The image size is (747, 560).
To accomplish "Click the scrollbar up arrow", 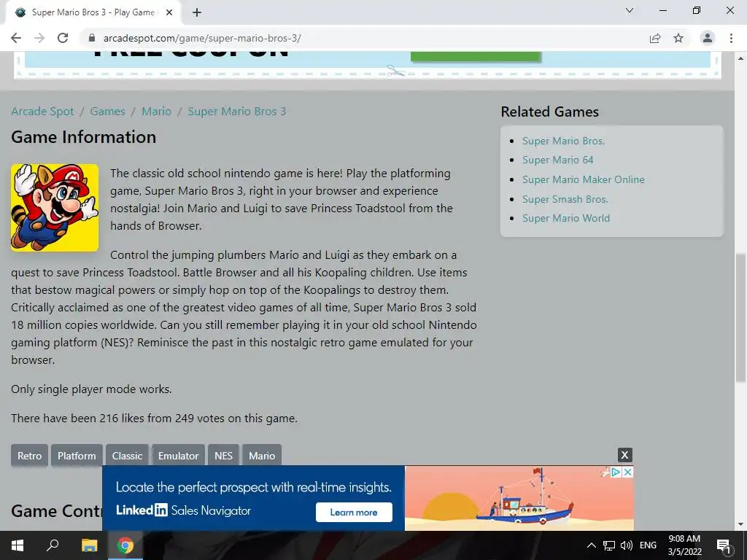I will 740,58.
